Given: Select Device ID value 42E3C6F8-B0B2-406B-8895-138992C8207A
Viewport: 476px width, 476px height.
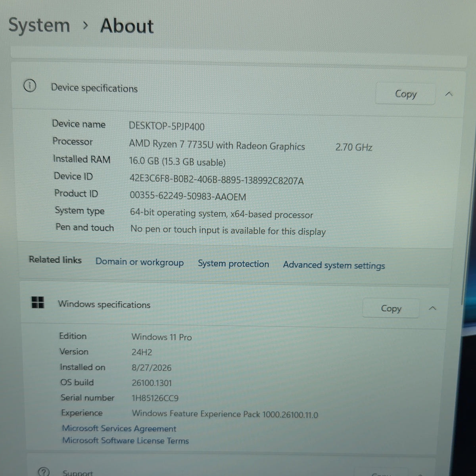Looking at the screenshot, I should coord(217,180).
